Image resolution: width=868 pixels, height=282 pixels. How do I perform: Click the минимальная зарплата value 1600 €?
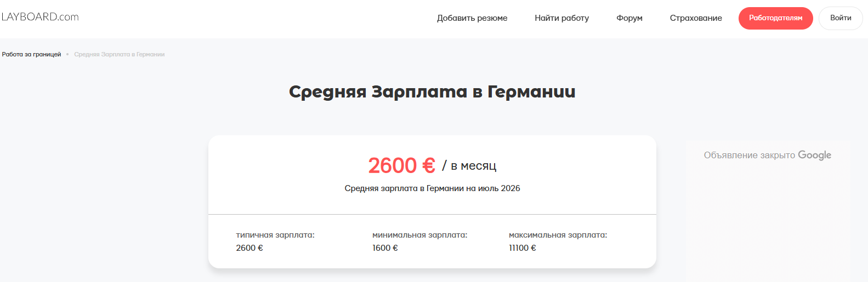click(x=385, y=248)
